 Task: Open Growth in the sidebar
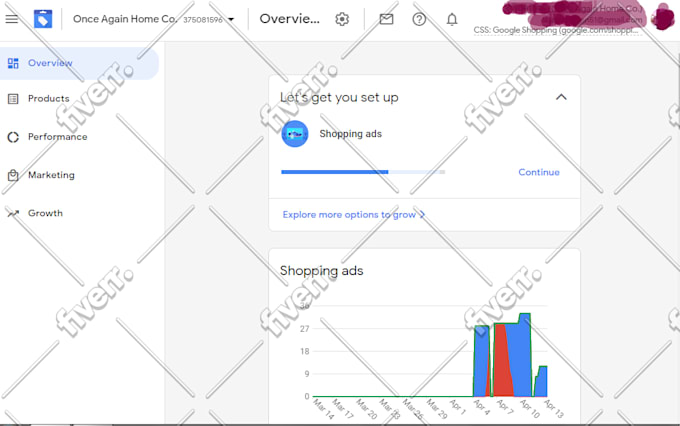point(45,213)
